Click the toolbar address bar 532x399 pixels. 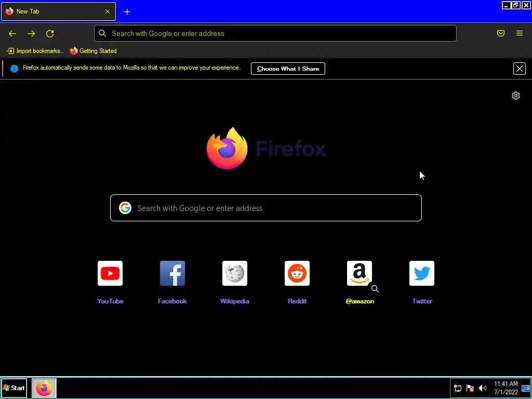[x=275, y=33]
